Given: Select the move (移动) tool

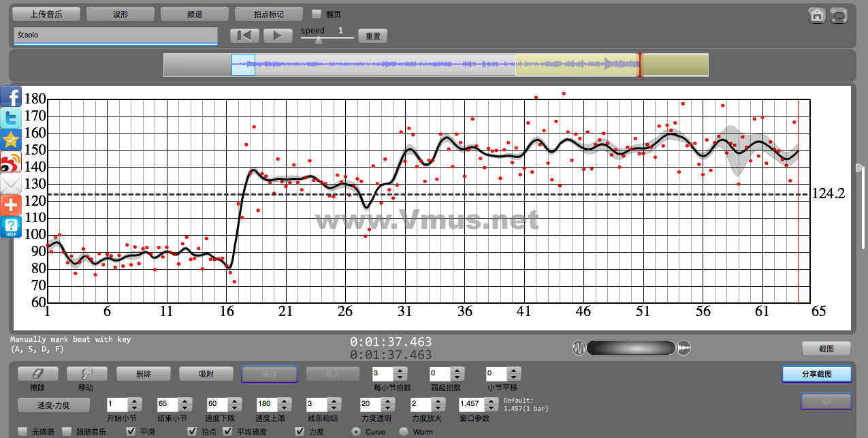Looking at the screenshot, I should tap(86, 374).
